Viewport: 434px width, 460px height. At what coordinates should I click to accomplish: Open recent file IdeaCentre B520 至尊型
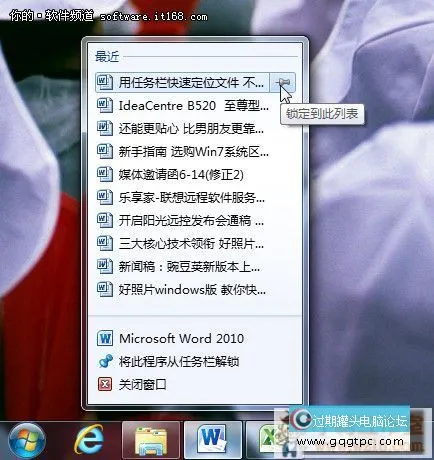pyautogui.click(x=195, y=106)
